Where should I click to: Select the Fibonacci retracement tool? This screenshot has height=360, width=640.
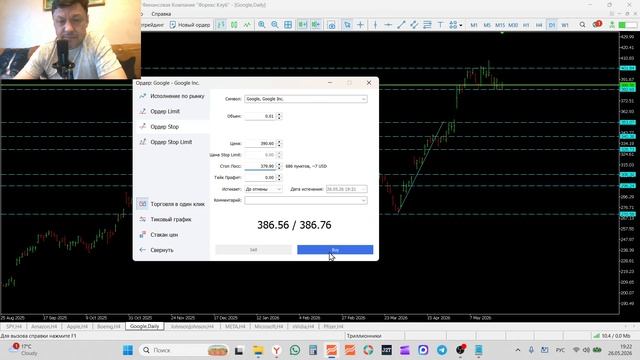tap(427, 25)
